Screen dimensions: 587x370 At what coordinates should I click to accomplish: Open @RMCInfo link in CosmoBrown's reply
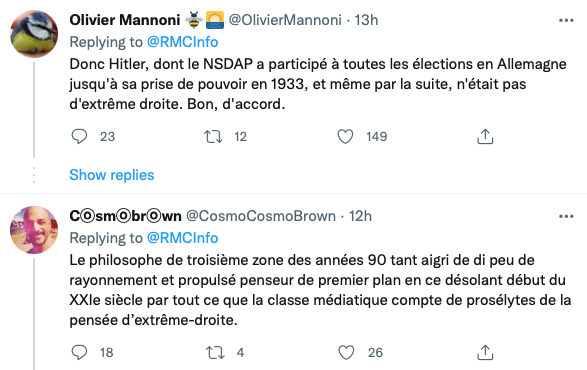182,238
